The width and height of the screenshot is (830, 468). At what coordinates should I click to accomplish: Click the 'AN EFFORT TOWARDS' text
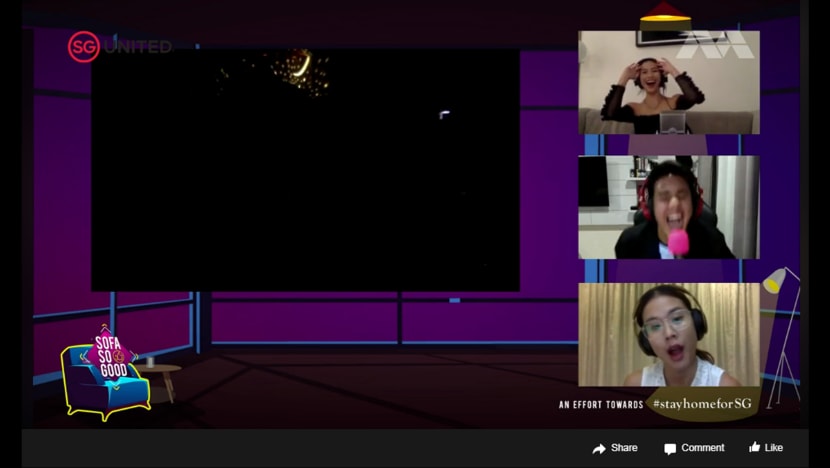[601, 404]
